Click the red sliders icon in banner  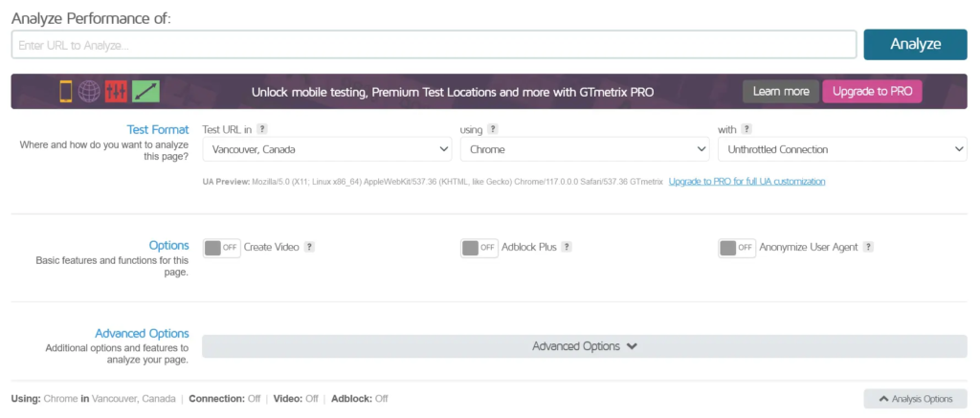[116, 91]
